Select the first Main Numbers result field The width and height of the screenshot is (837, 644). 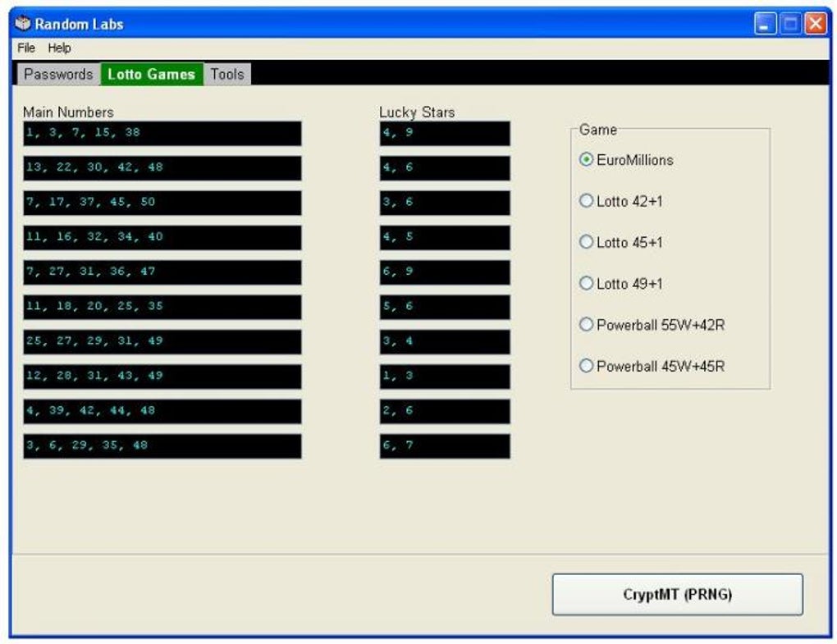pos(160,133)
